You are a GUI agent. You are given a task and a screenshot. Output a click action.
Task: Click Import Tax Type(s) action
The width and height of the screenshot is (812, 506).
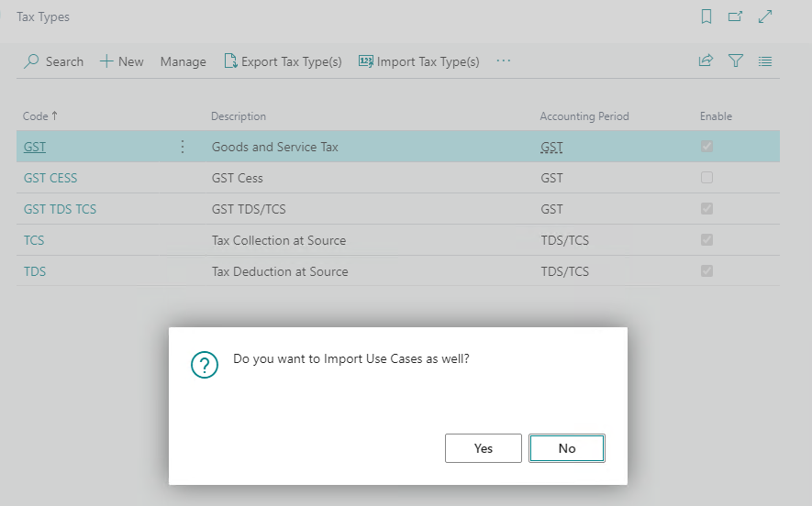coord(419,61)
